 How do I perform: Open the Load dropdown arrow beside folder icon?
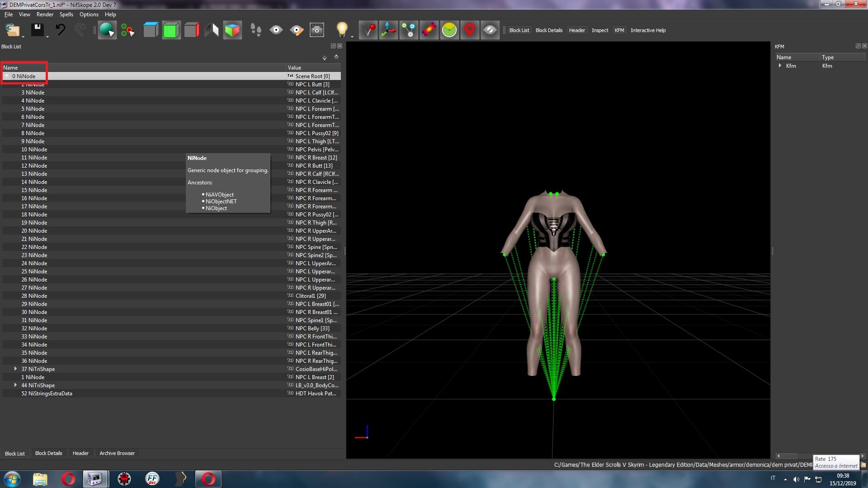[23, 36]
